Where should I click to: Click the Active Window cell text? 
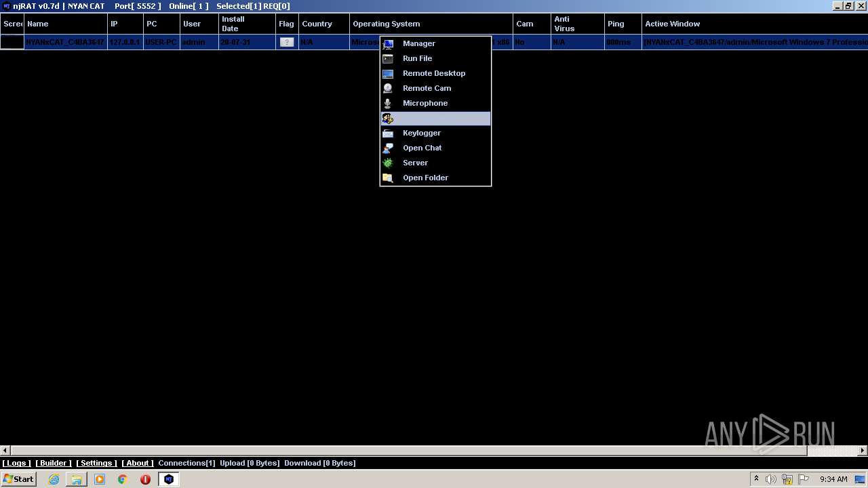[x=755, y=42]
